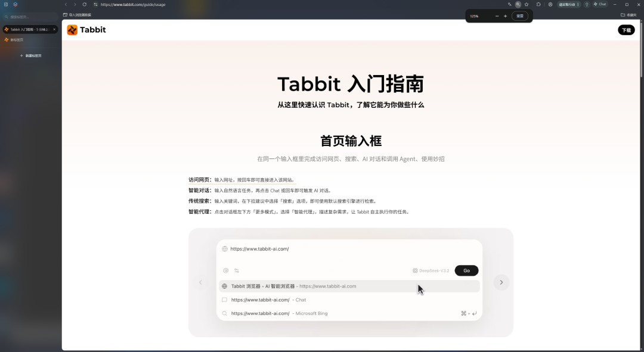Switch to the 新标签页 tab

30,40
